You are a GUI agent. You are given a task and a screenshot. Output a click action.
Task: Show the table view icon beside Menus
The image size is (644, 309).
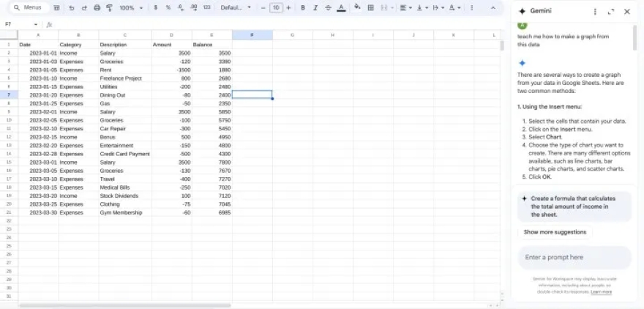click(56, 8)
